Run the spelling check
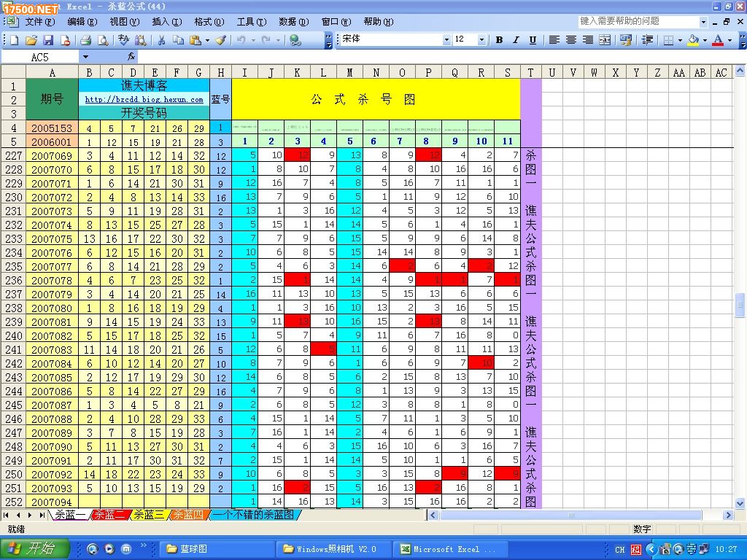Viewport: 747px width, 560px height. click(x=123, y=41)
